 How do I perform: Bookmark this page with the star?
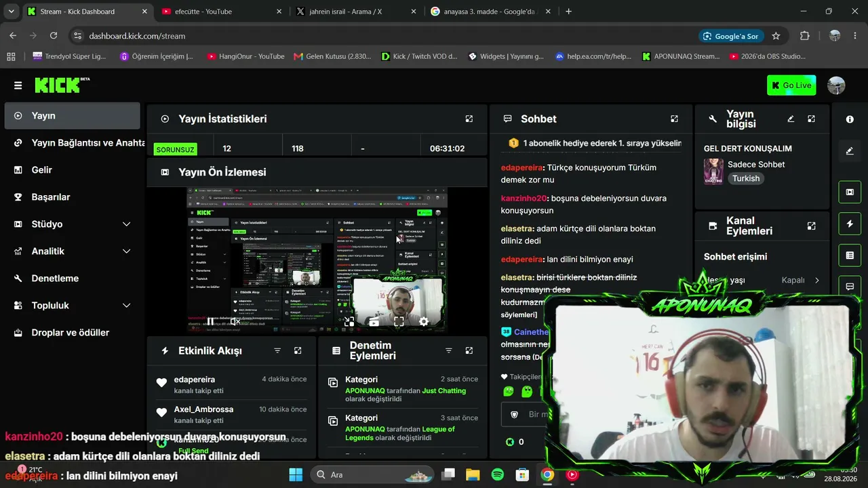[x=776, y=36]
